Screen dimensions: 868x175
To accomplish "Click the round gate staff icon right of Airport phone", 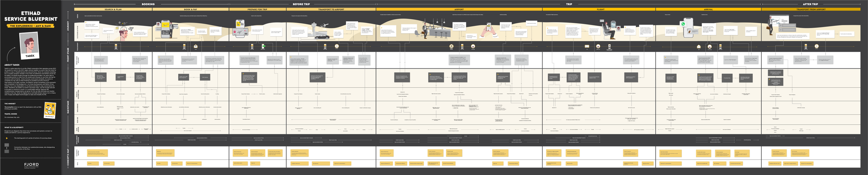I will (x=473, y=46).
